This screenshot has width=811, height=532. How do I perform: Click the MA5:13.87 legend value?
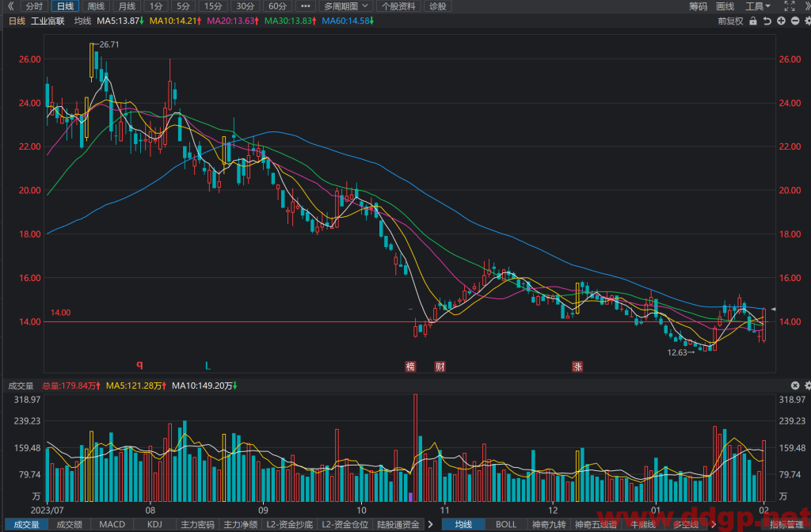tap(120, 21)
